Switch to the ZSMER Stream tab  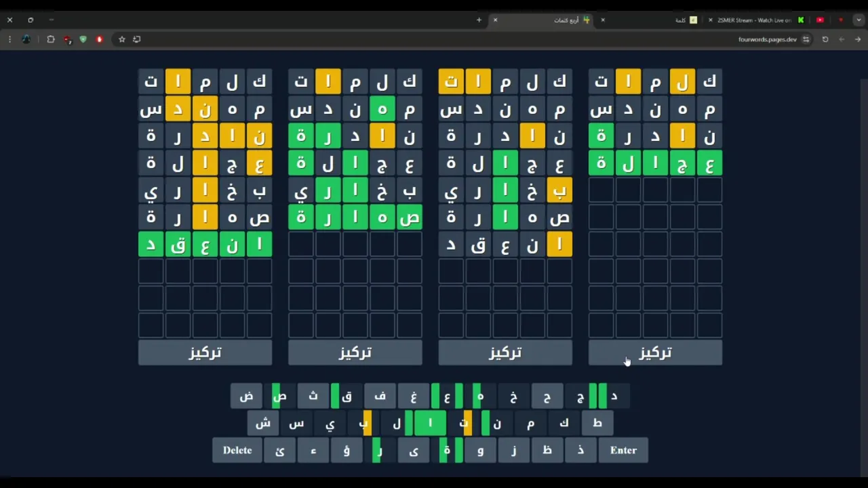(757, 20)
